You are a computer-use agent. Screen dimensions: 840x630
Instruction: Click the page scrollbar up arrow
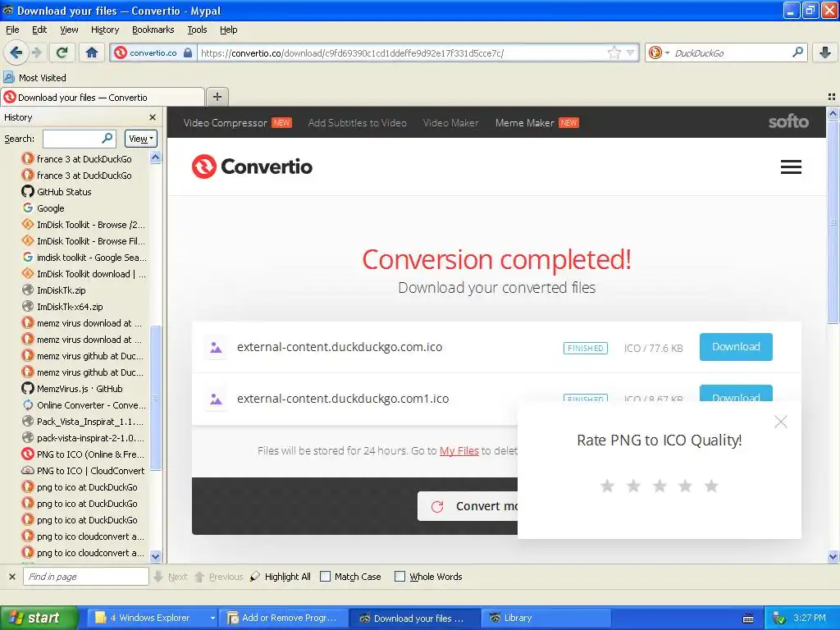833,113
